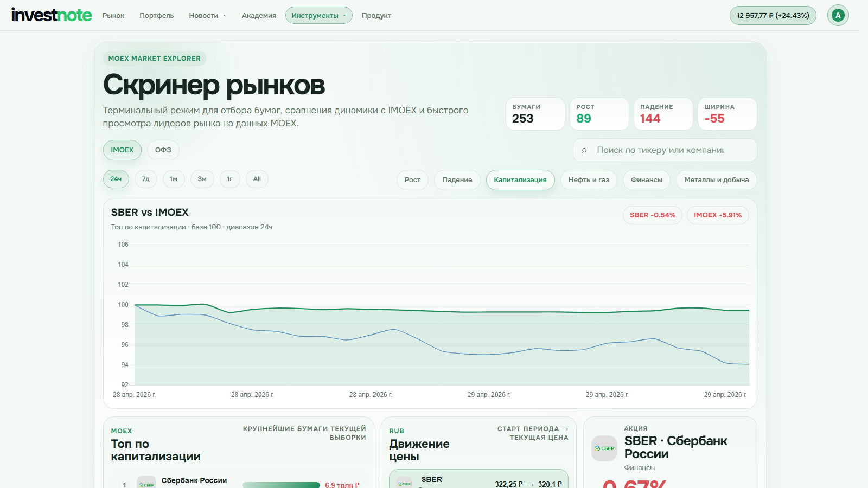This screenshot has height=488, width=868.
Task: Filter by Нефть и газ sector
Action: pyautogui.click(x=589, y=180)
